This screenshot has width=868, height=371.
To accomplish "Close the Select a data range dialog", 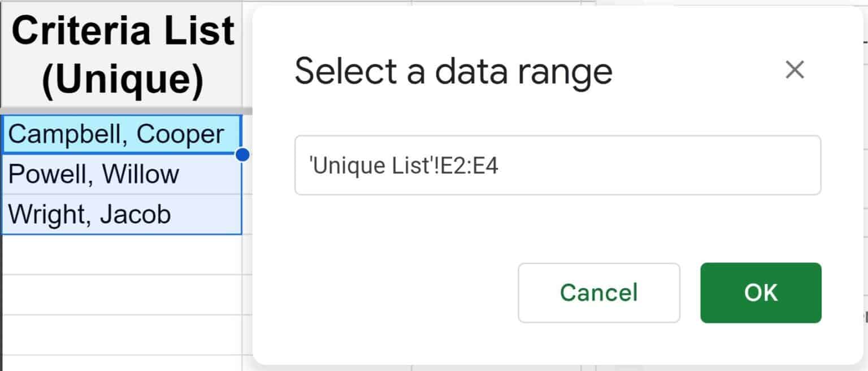I will coord(795,70).
